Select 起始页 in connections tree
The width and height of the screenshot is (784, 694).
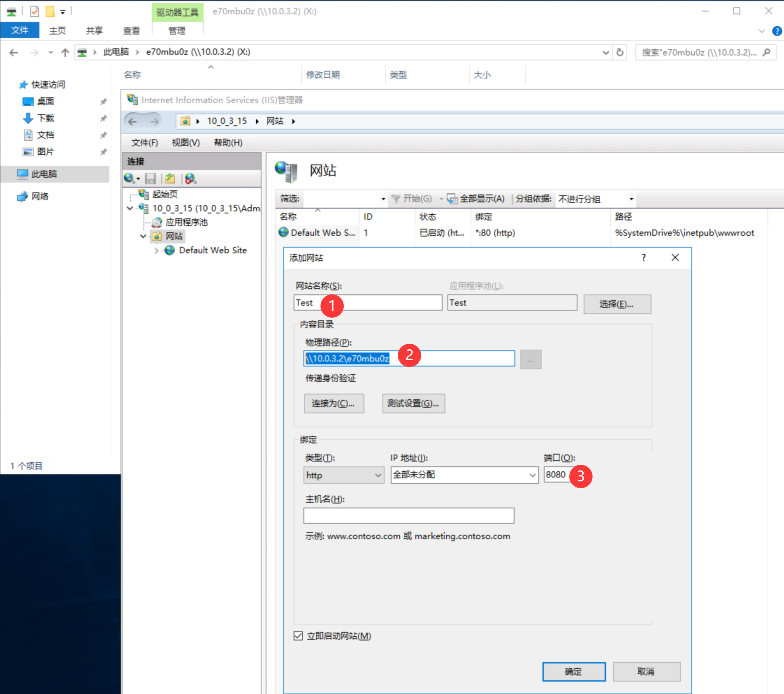[x=165, y=194]
